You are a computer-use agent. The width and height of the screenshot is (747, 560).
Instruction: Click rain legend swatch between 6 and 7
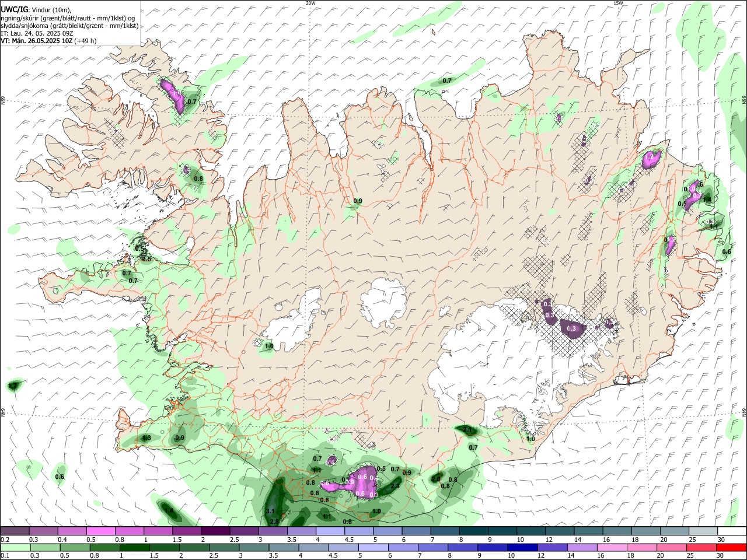pos(403,548)
